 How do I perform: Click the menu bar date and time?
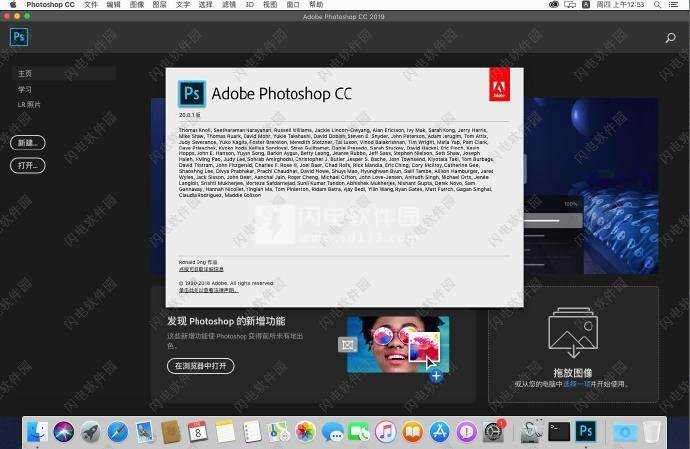click(620, 4)
